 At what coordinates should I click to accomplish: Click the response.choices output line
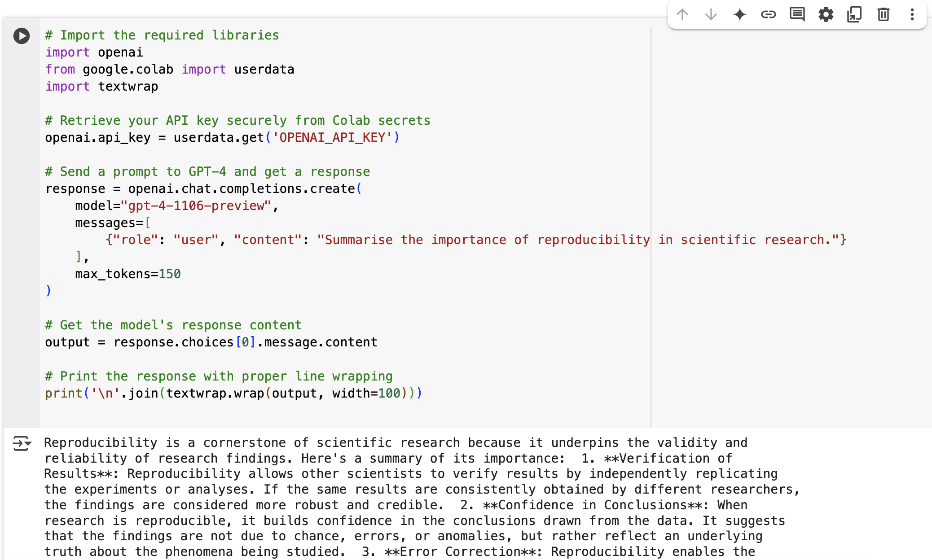coord(211,342)
